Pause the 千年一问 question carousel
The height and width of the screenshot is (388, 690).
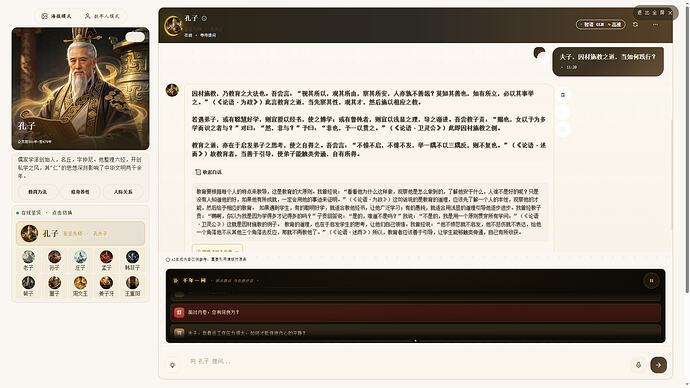tap(651, 280)
